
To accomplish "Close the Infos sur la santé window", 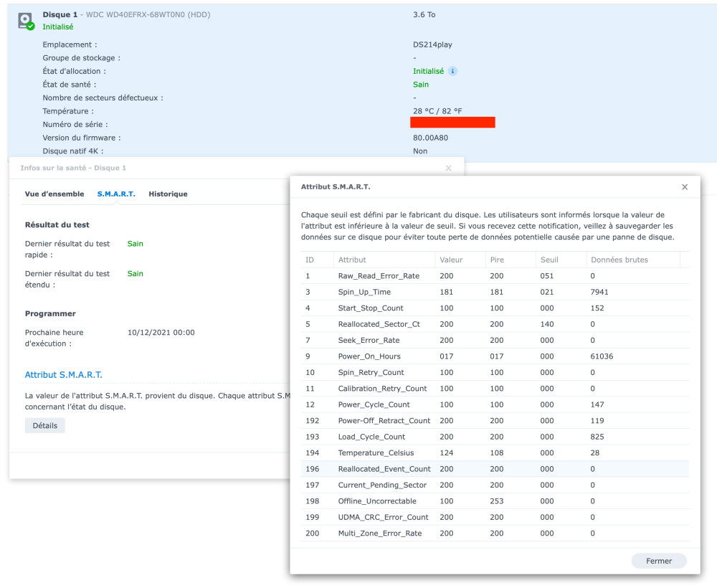I will [449, 168].
